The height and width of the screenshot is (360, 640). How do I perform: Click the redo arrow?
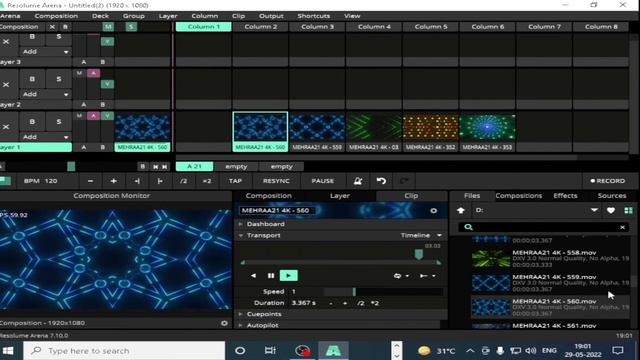(404, 181)
